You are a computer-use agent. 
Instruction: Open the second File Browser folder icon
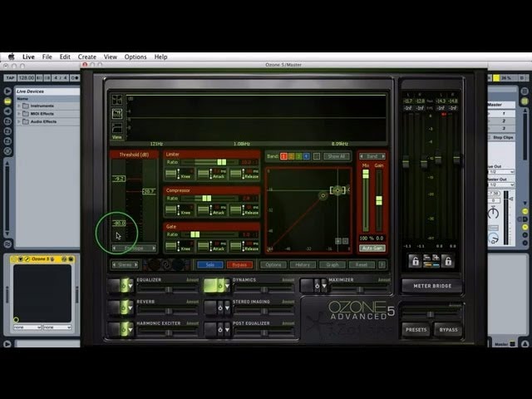click(x=7, y=131)
